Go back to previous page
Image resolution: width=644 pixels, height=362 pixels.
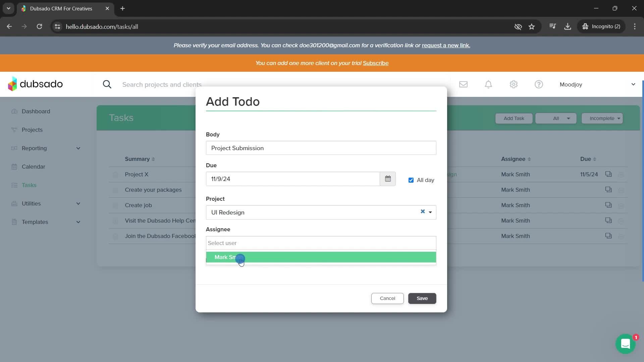pyautogui.click(x=9, y=26)
